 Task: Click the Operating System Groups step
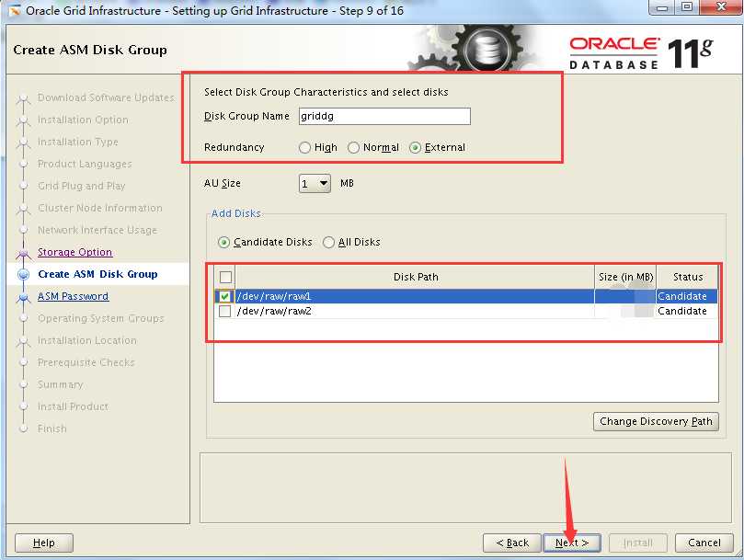pyautogui.click(x=100, y=318)
